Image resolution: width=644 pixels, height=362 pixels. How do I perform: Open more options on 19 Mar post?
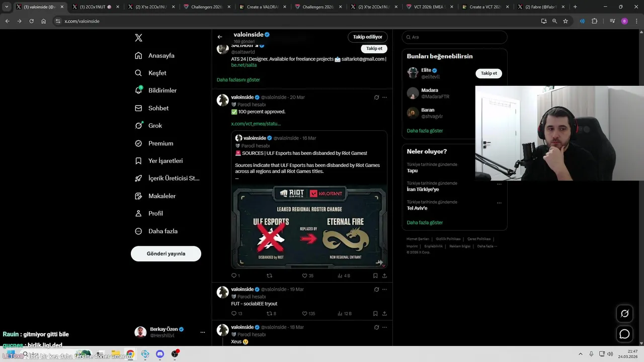click(384, 290)
